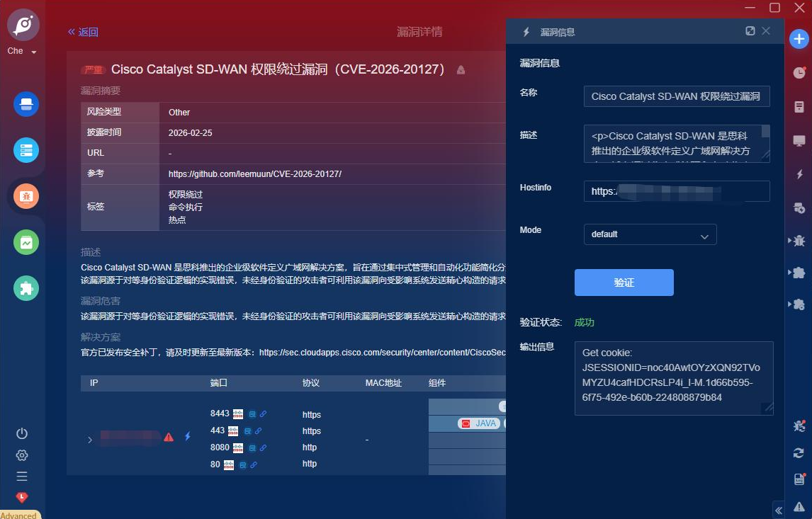Open the hamburger menu in left sidebar

tap(22, 477)
